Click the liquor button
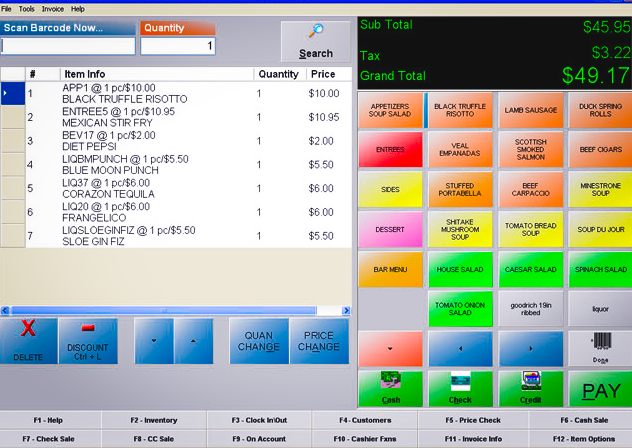 601,309
